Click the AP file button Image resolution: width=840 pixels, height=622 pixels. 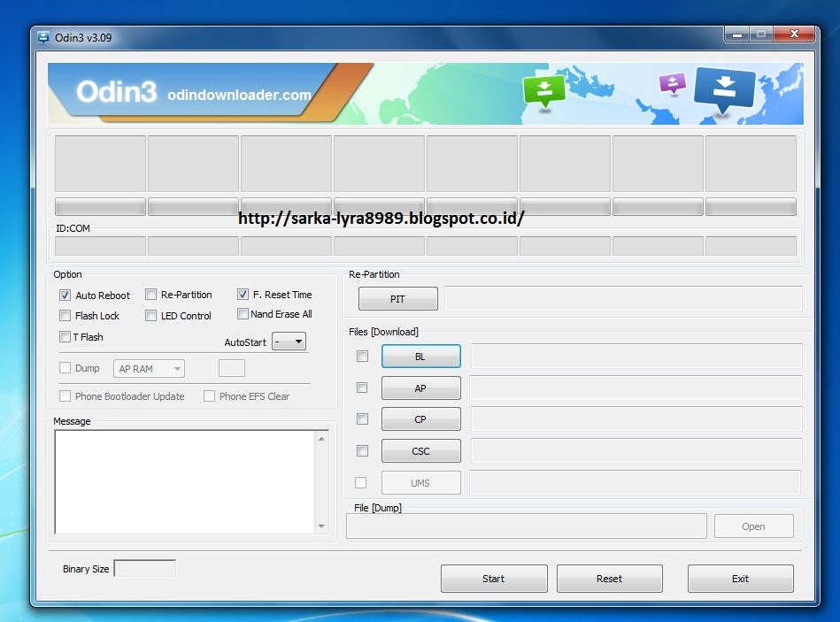[421, 388]
